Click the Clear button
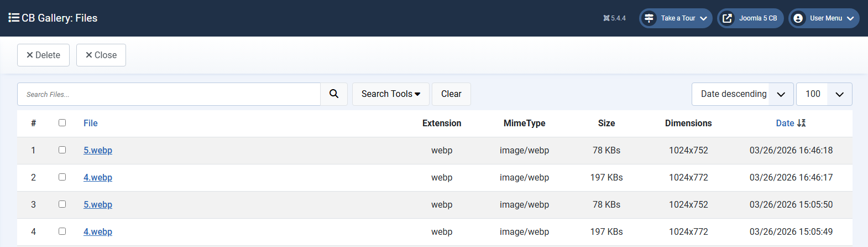The width and height of the screenshot is (868, 247). click(x=451, y=94)
